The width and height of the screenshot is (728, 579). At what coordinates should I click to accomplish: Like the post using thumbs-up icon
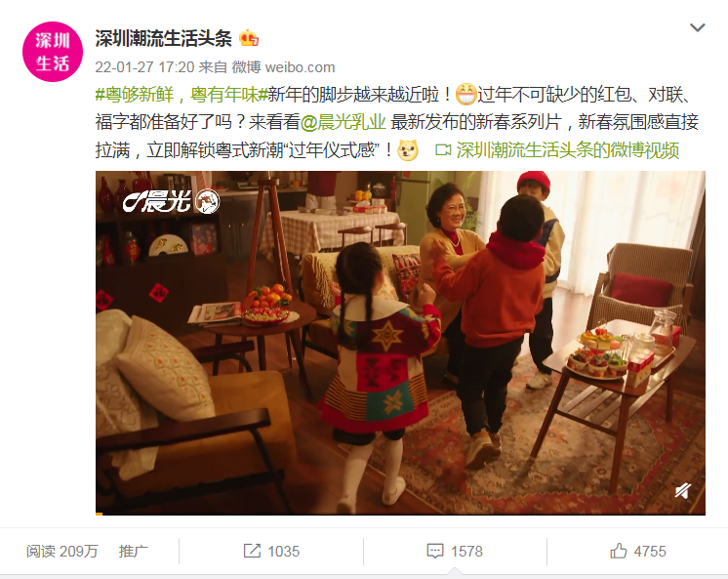pyautogui.click(x=619, y=551)
